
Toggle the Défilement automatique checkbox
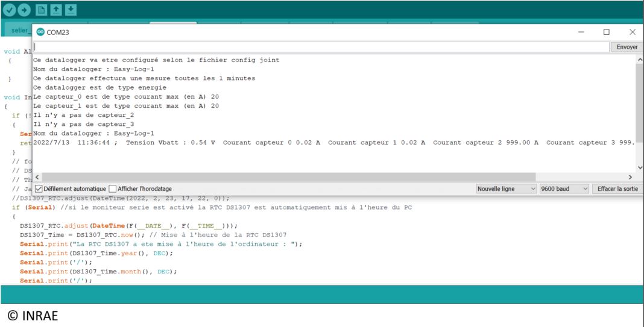coord(39,188)
